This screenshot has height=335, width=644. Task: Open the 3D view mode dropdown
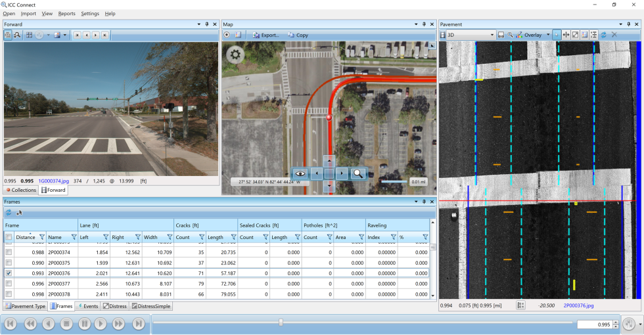coord(492,35)
